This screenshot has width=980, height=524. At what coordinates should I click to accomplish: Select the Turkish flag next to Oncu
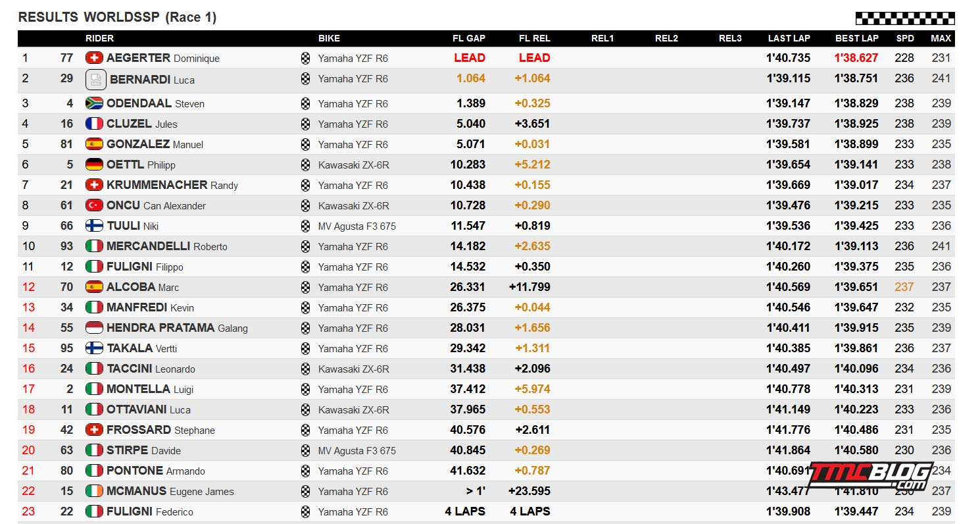tap(94, 205)
